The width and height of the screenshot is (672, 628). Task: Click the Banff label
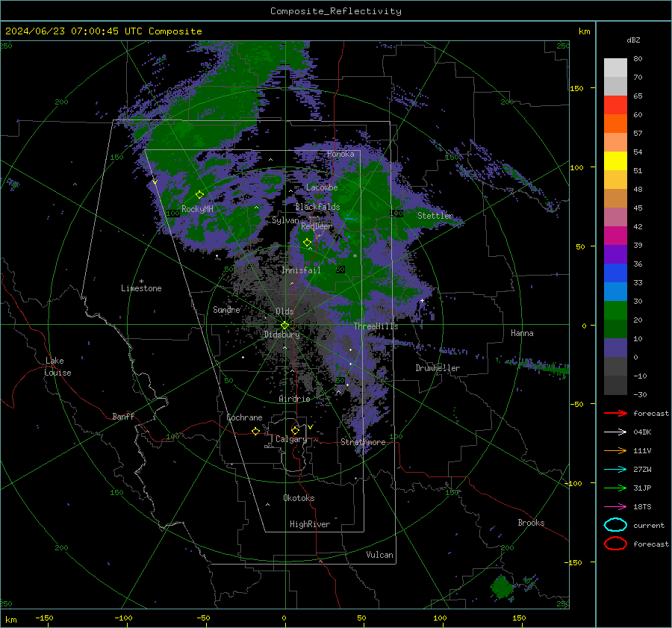pyautogui.click(x=123, y=416)
